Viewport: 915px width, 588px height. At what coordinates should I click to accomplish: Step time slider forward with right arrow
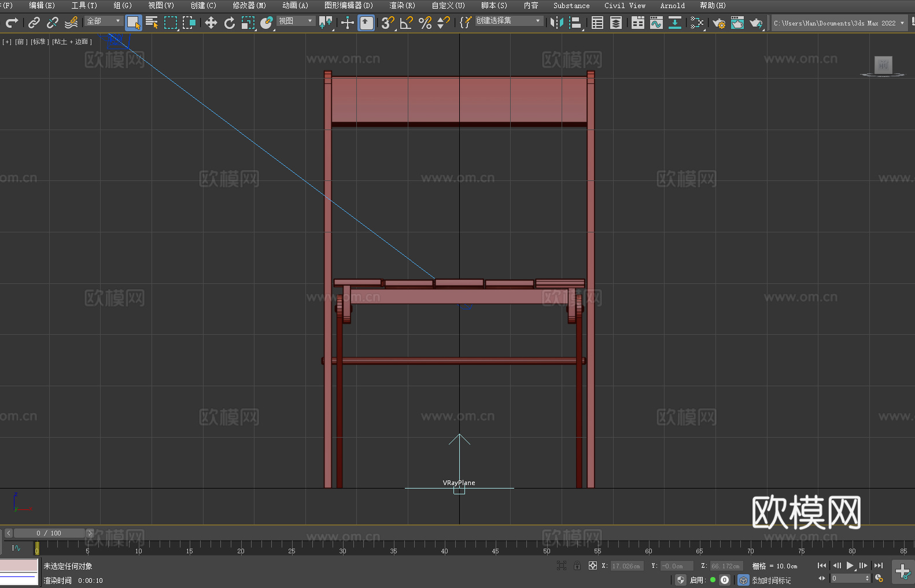tap(90, 533)
